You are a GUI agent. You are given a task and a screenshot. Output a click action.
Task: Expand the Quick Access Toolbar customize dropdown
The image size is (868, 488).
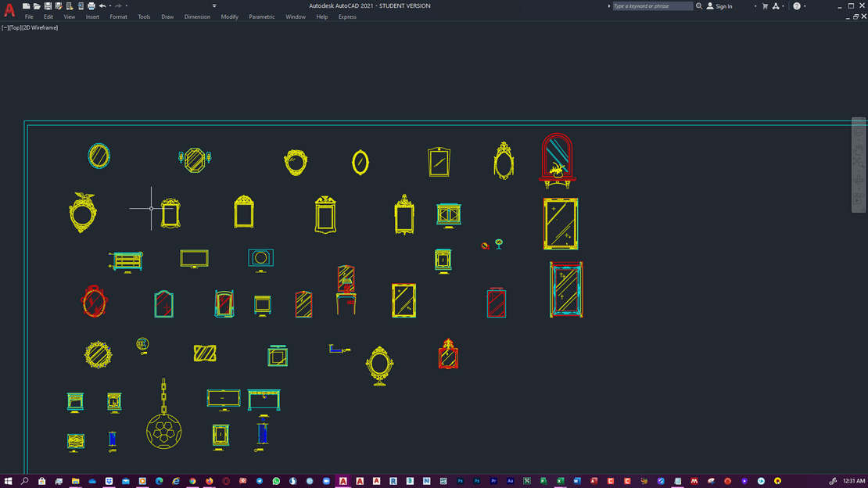(x=213, y=6)
